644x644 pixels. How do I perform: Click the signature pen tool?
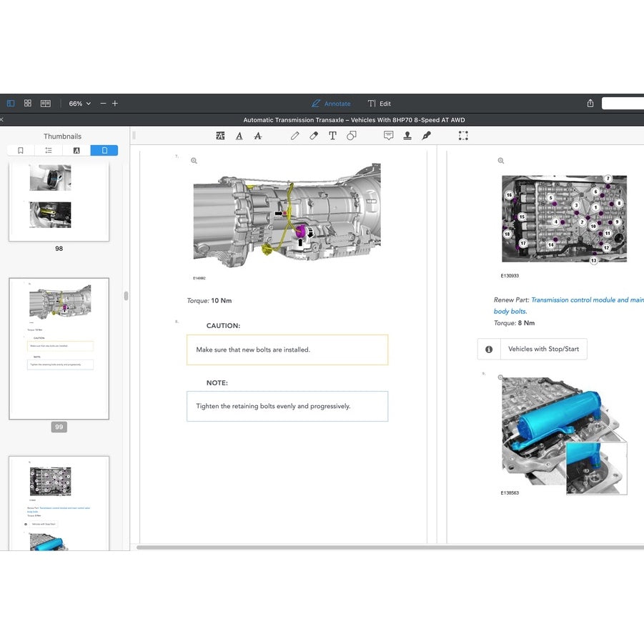click(x=427, y=136)
